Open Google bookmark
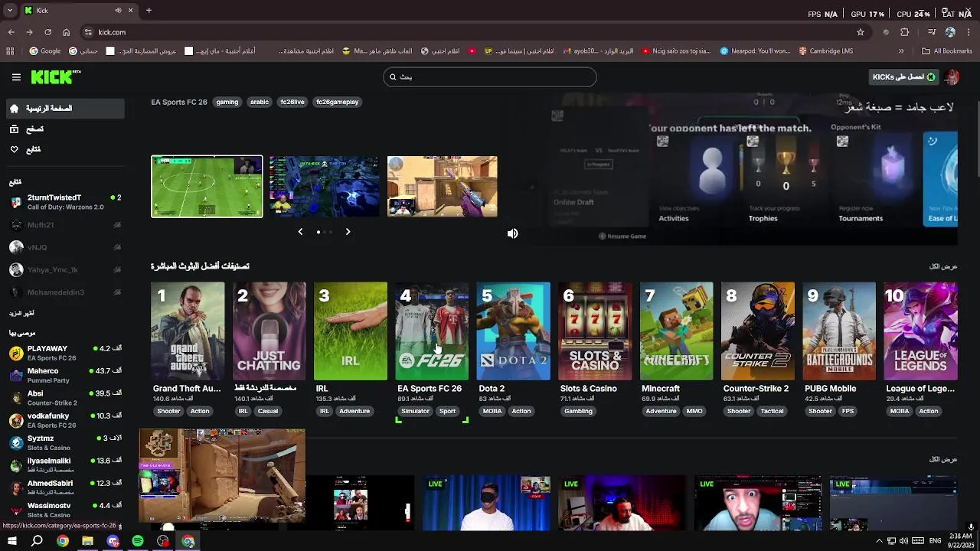The width and height of the screenshot is (980, 551). [45, 51]
